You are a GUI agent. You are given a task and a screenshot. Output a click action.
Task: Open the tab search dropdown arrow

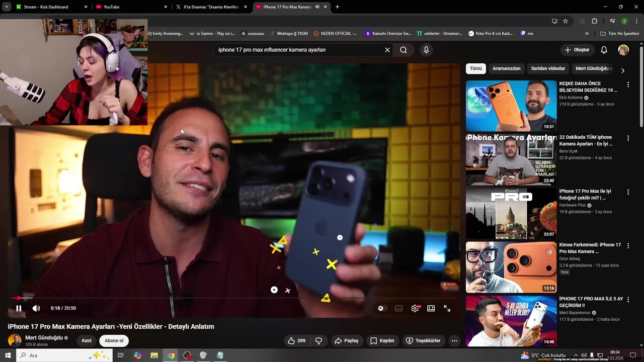click(7, 7)
